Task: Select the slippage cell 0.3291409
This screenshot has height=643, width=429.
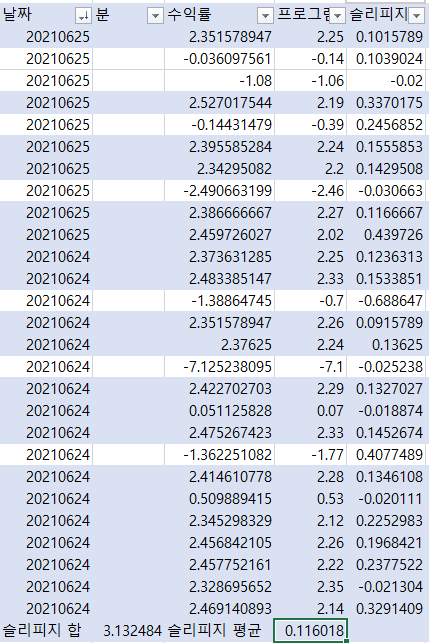Action: (x=386, y=609)
